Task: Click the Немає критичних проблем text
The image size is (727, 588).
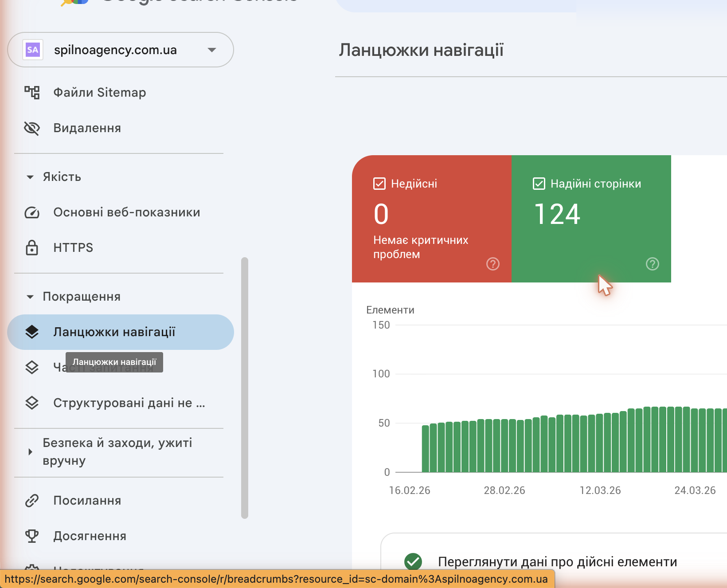Action: point(421,247)
